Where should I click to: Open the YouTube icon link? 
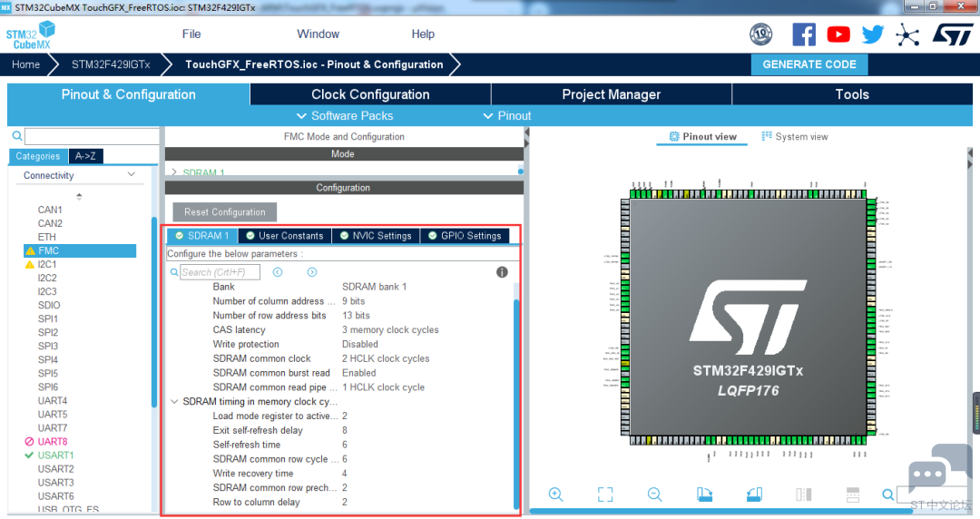pyautogui.click(x=838, y=34)
